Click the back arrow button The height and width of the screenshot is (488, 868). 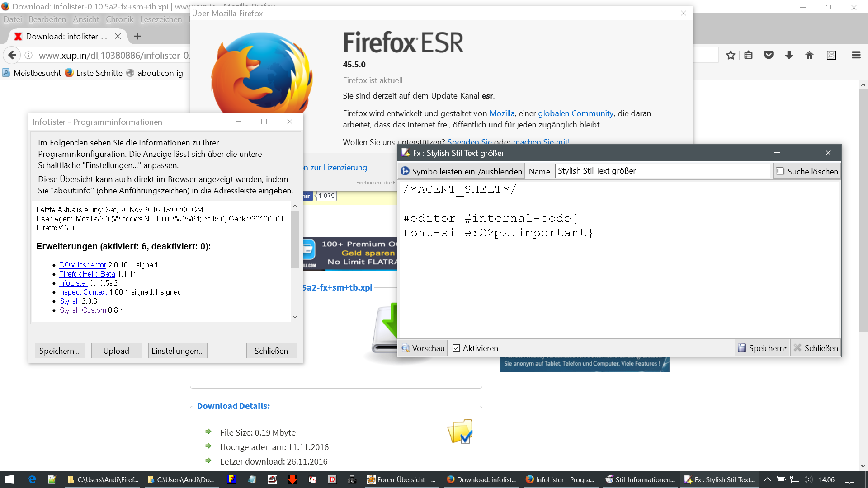point(12,55)
